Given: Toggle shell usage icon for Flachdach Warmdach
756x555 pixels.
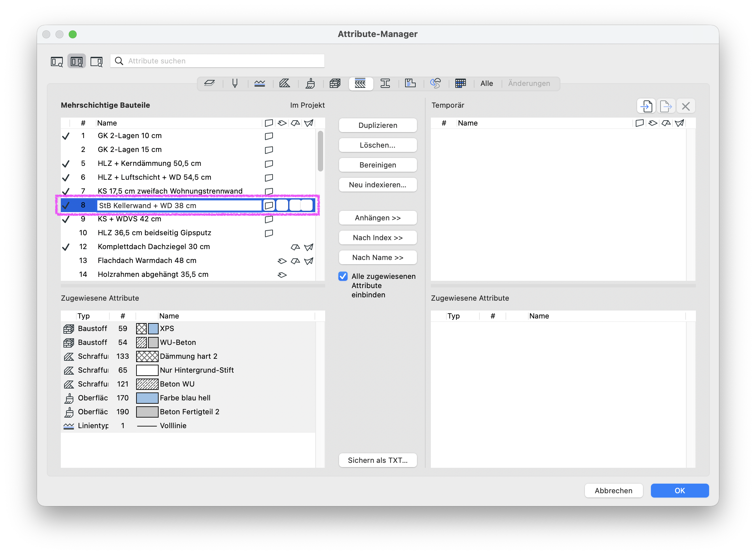Looking at the screenshot, I should pos(309,261).
